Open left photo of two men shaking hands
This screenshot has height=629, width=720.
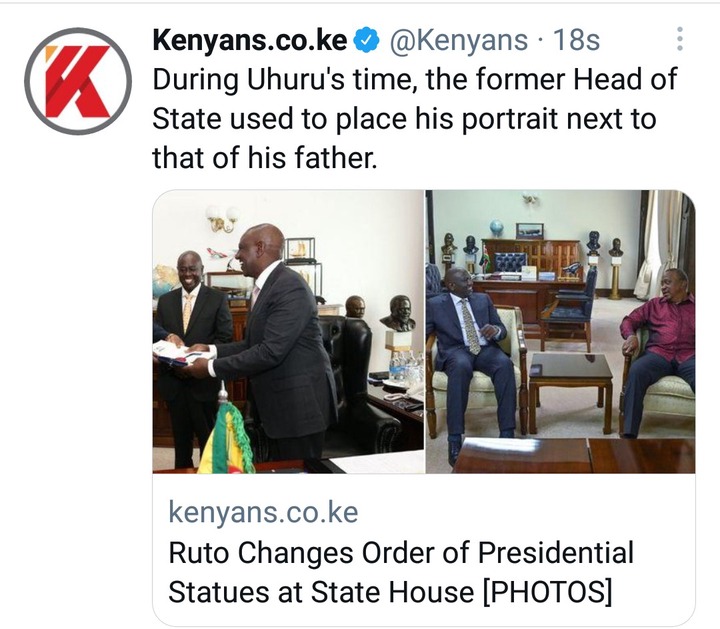click(x=288, y=331)
